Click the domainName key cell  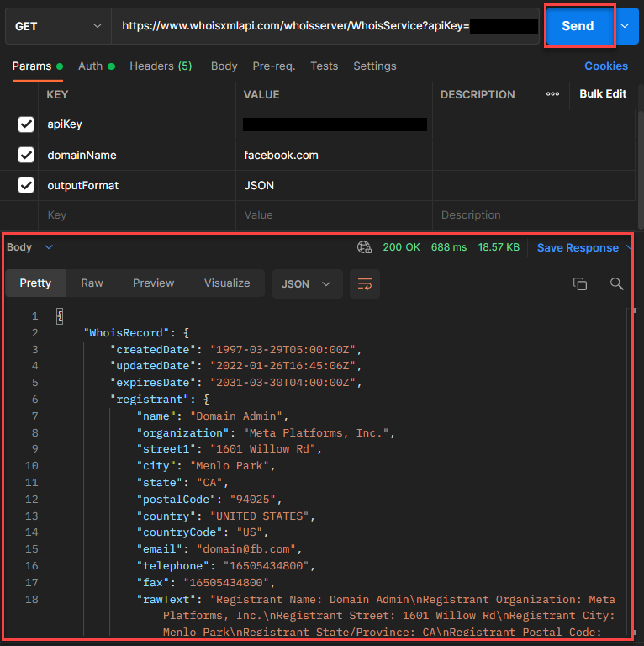click(x=137, y=156)
